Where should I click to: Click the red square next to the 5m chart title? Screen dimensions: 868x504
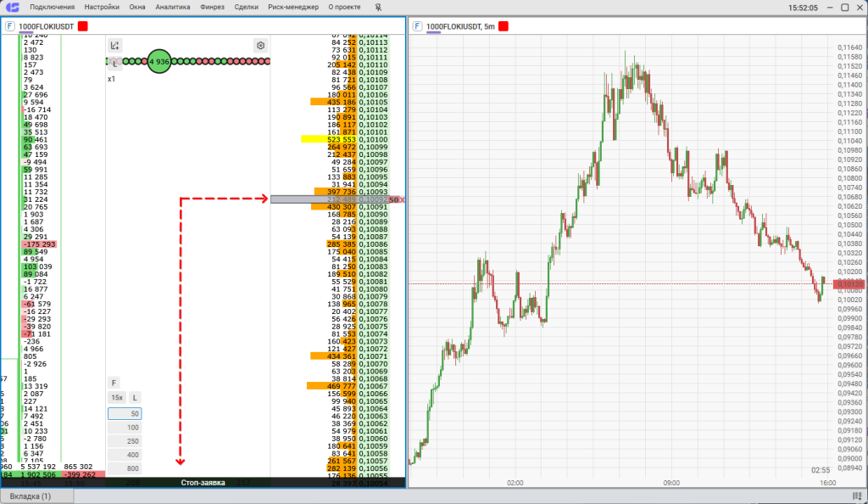coord(504,26)
